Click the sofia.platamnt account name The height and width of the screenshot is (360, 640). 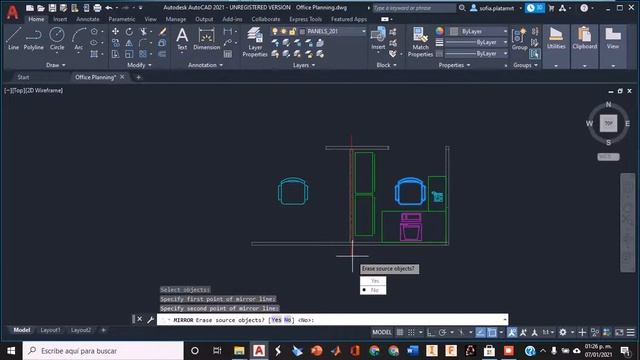pos(496,8)
